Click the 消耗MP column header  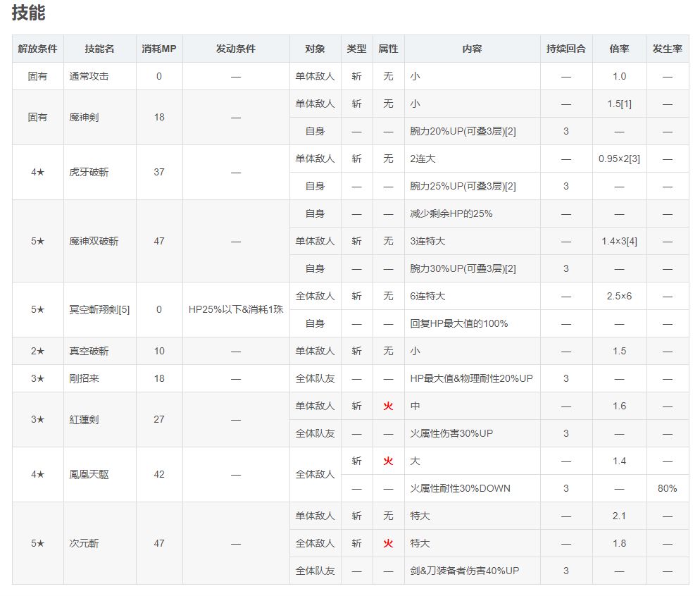click(159, 49)
